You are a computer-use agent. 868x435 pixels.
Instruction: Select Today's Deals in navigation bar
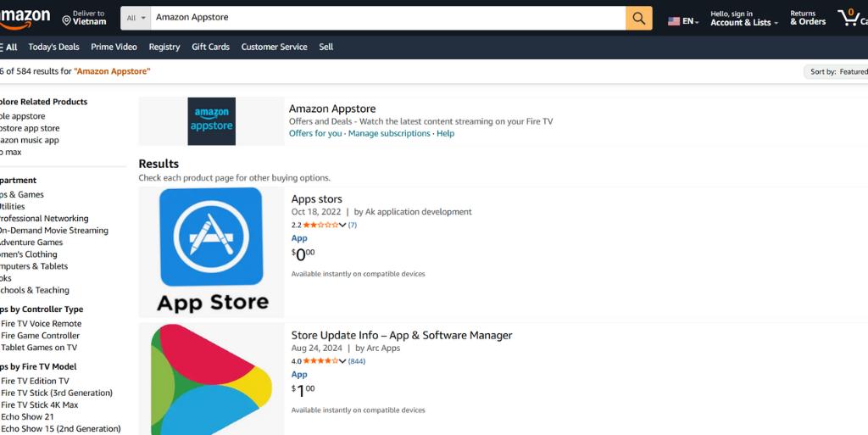point(53,47)
